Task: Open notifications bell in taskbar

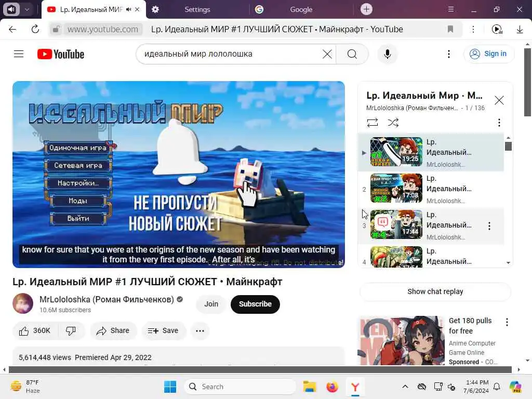Action: (496, 387)
